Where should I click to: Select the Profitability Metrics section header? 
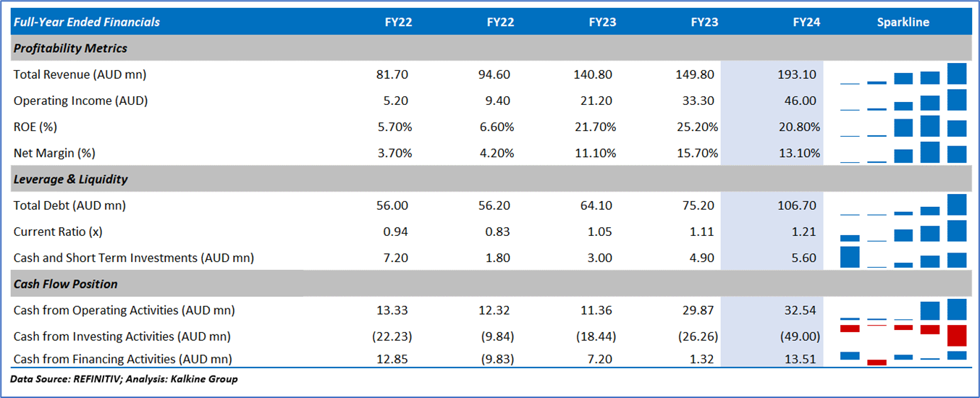click(70, 48)
